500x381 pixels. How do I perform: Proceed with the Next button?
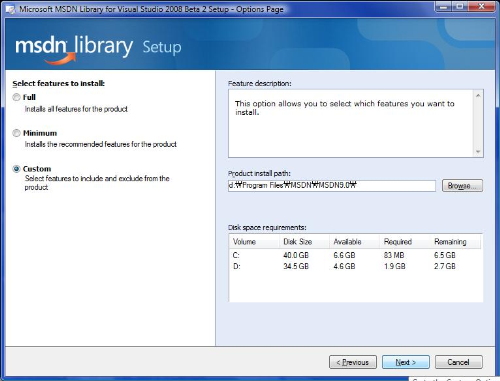coord(406,362)
